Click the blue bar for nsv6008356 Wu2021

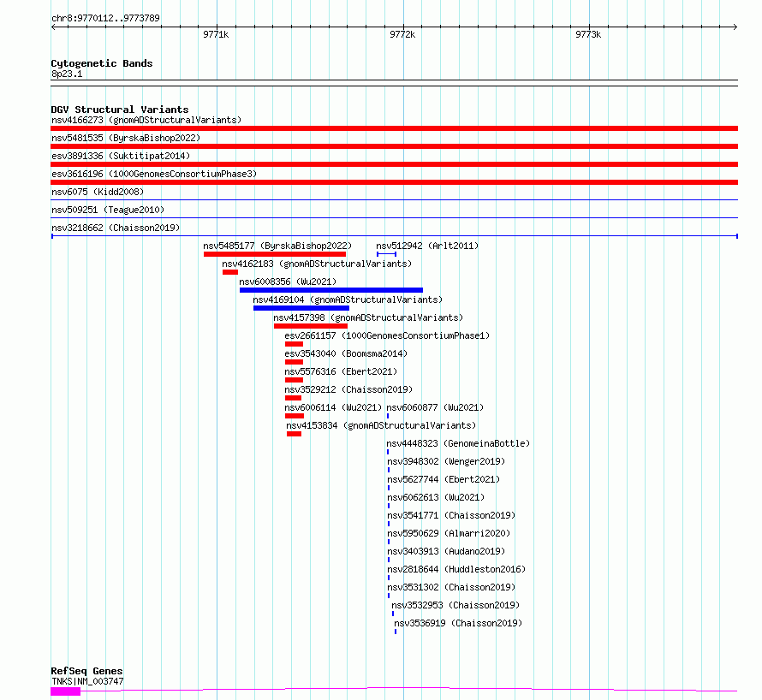331,290
